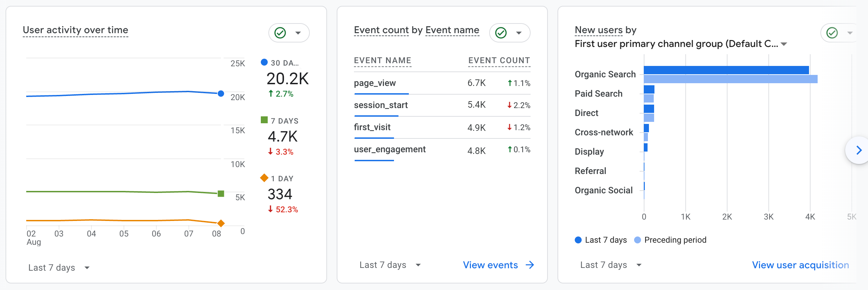Click the arrow icon beside View events
The width and height of the screenshot is (868, 290).
click(530, 265)
